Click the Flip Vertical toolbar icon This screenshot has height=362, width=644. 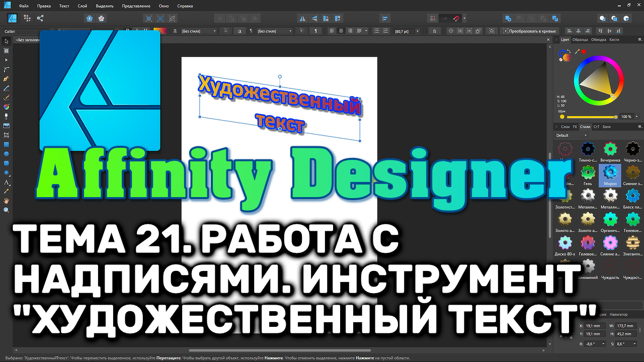(x=314, y=19)
